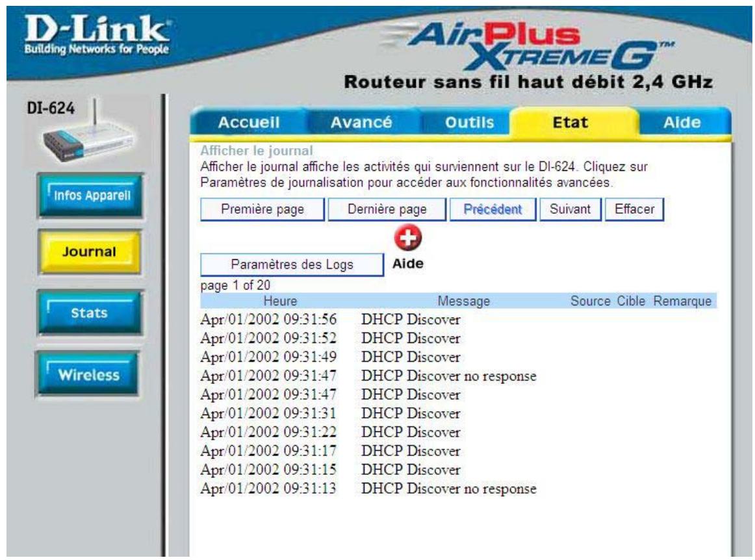
Task: Click the bold Aide label under the icon
Action: point(408,264)
